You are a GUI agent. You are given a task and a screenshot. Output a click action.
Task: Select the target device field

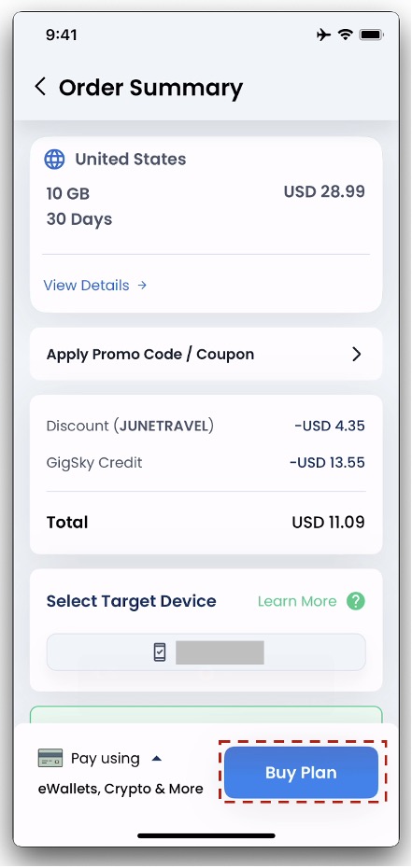[x=206, y=652]
